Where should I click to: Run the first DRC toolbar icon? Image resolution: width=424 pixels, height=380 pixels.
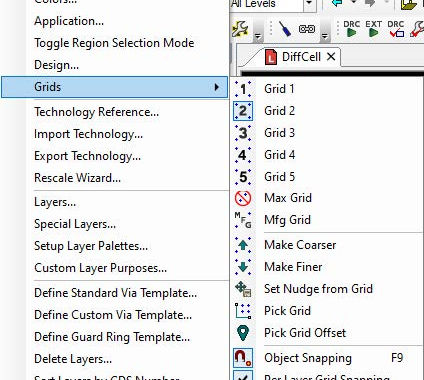pos(351,29)
